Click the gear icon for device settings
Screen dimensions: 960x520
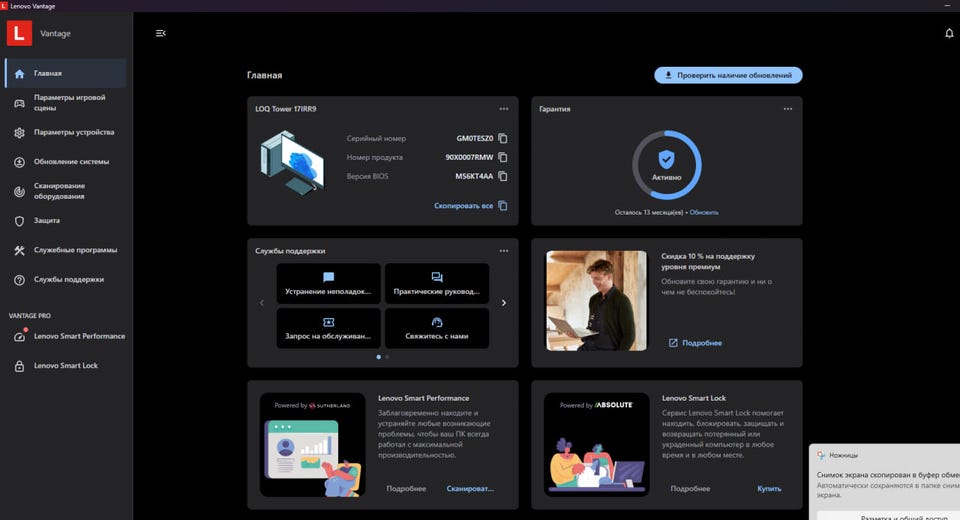coord(20,132)
